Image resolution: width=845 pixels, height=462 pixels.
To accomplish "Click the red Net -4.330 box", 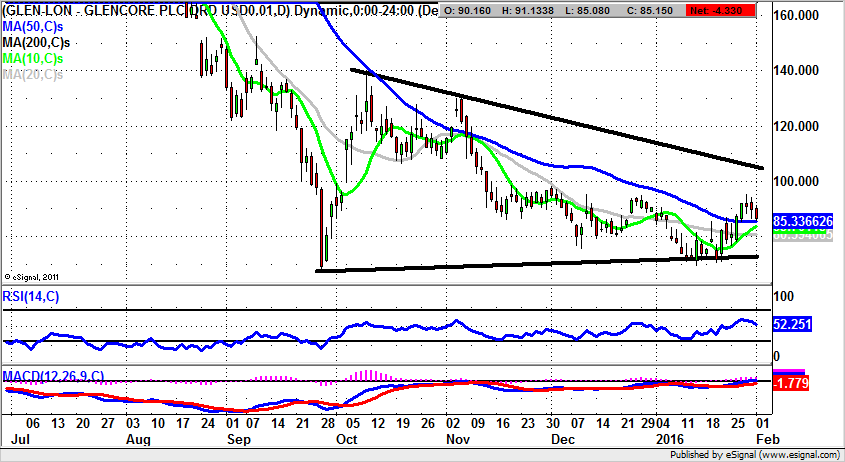I will (742, 10).
